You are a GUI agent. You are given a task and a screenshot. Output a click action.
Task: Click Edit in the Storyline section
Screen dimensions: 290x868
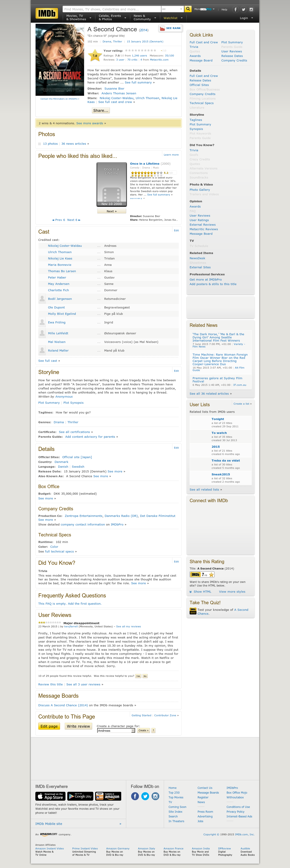pyautogui.click(x=176, y=371)
